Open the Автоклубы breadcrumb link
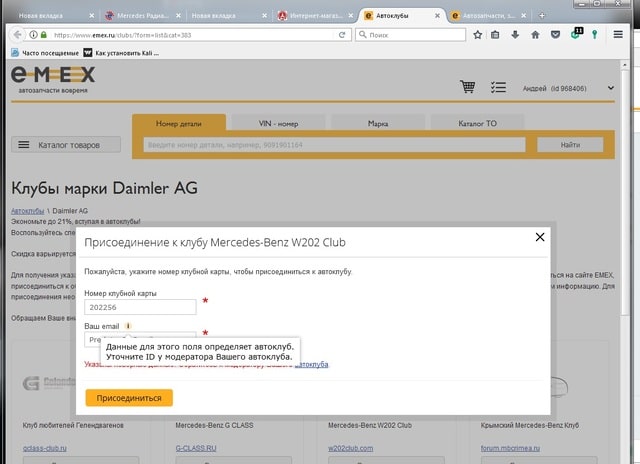This screenshot has height=464, width=640. point(27,211)
